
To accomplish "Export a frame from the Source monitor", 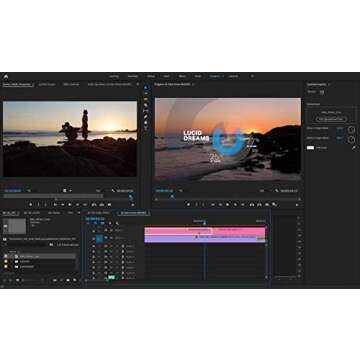I will pyautogui.click(x=109, y=204).
